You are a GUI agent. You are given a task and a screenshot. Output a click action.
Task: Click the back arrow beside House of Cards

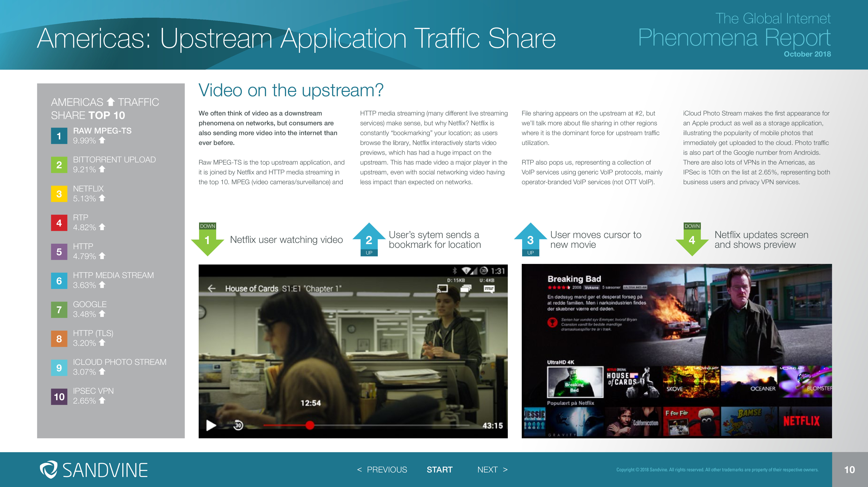[x=212, y=288]
